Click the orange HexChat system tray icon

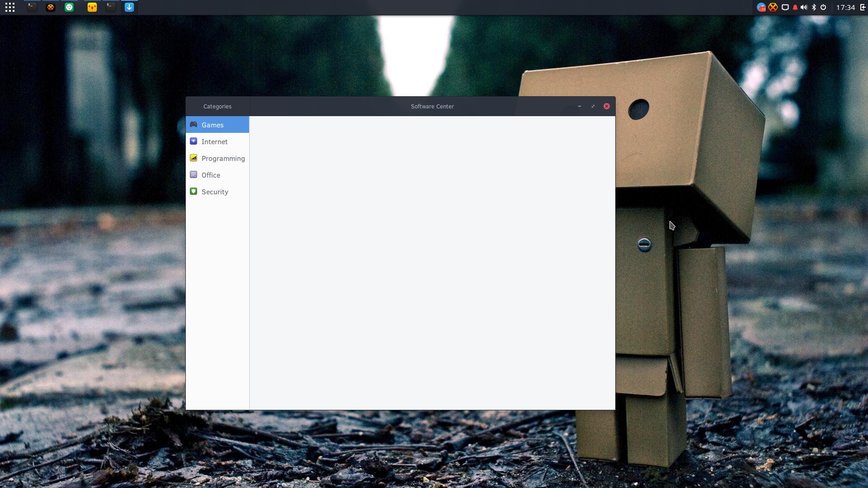pyautogui.click(x=773, y=7)
